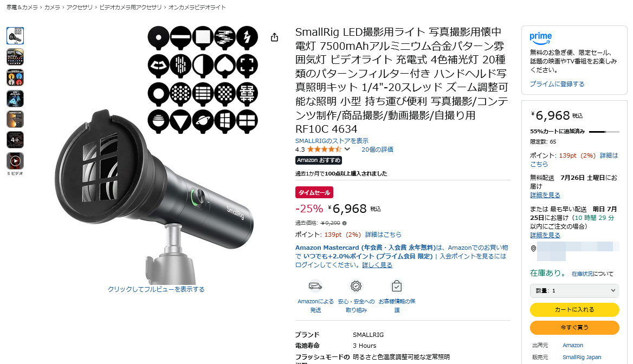Open the quantity dropdown
The width and height of the screenshot is (633, 364).
574,290
